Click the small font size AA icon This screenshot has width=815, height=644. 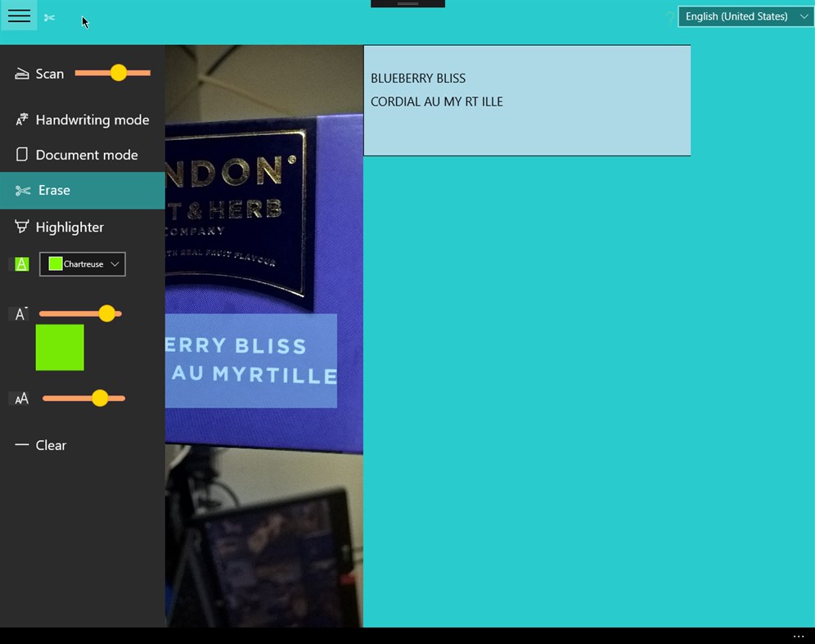21,399
